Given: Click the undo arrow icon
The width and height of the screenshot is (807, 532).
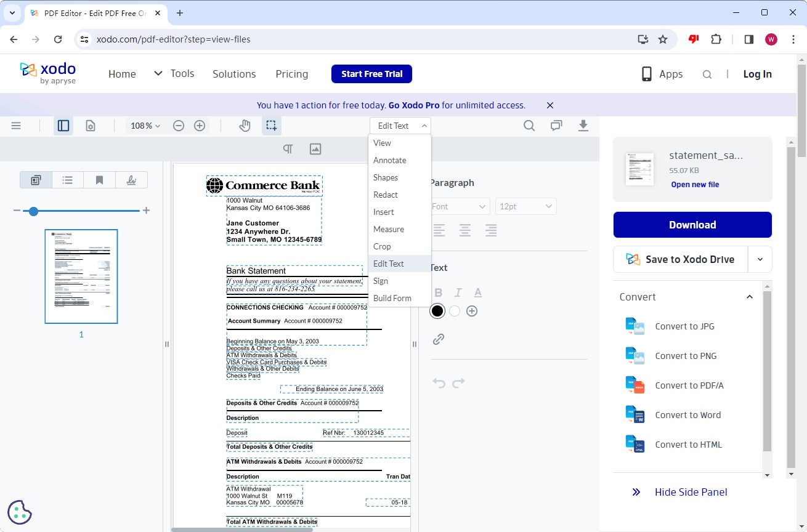Looking at the screenshot, I should pyautogui.click(x=439, y=383).
